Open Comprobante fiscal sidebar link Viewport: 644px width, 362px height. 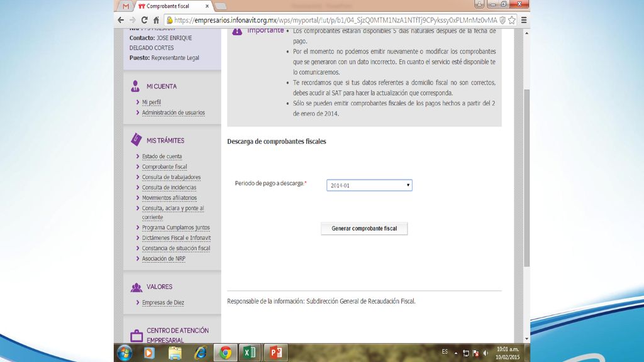164,167
